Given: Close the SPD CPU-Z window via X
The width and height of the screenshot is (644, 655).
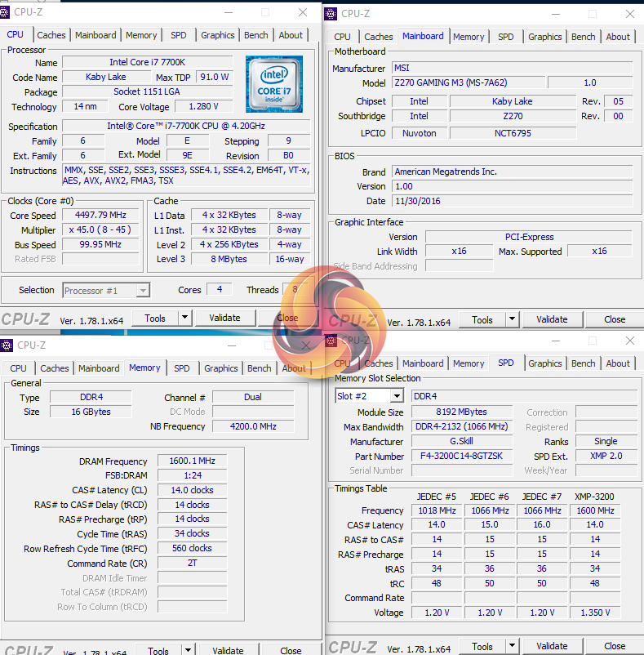Looking at the screenshot, I should pyautogui.click(x=630, y=341).
